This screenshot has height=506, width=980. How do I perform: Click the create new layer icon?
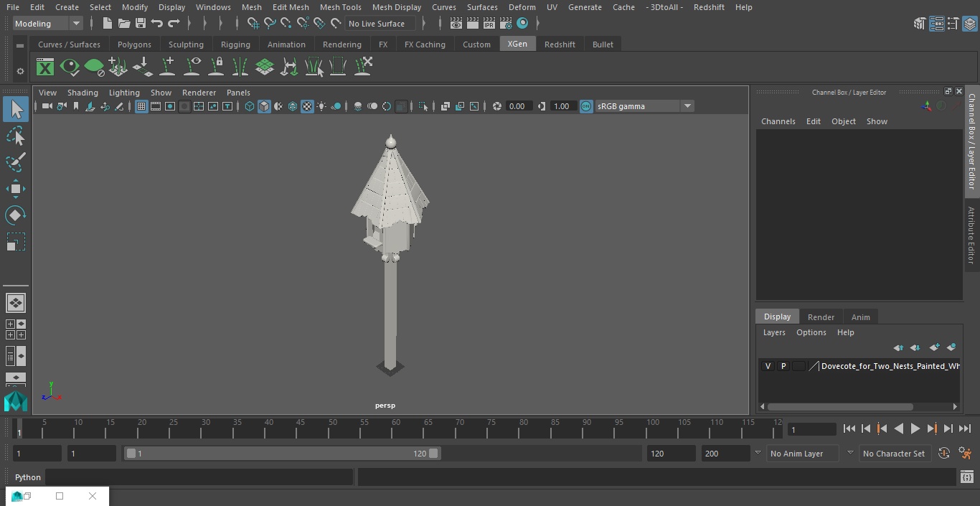pyautogui.click(x=934, y=347)
